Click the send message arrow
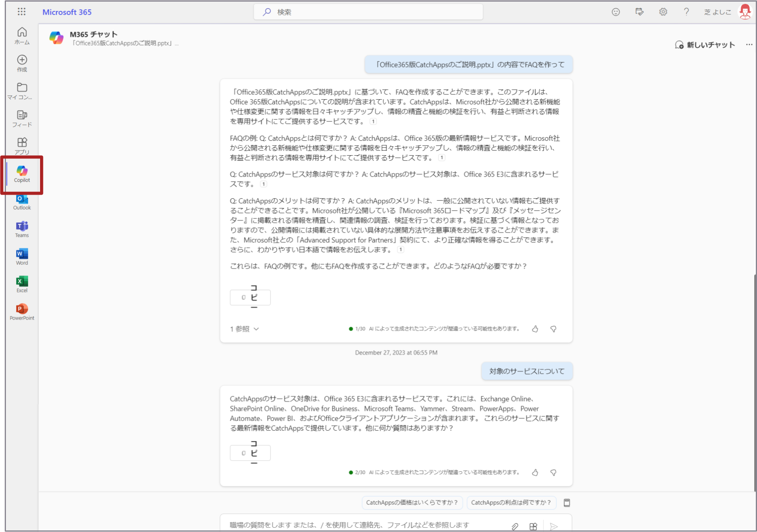The height and width of the screenshot is (532, 757). 554,526
